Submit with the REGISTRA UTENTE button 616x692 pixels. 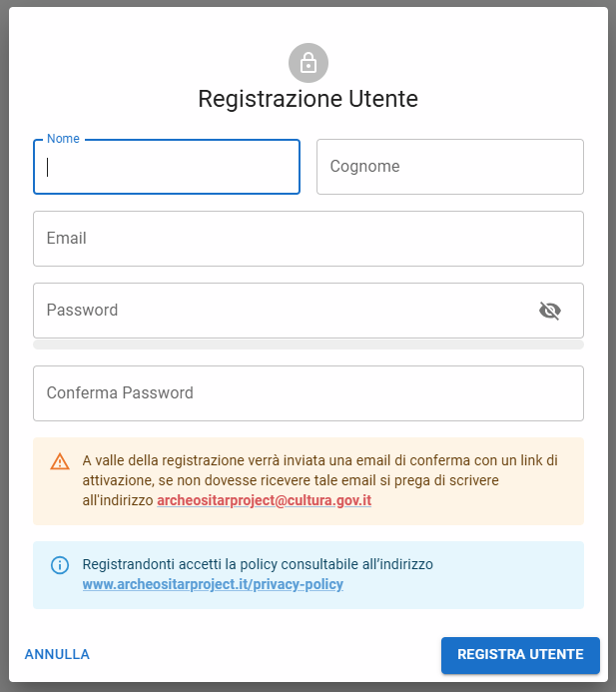point(520,655)
